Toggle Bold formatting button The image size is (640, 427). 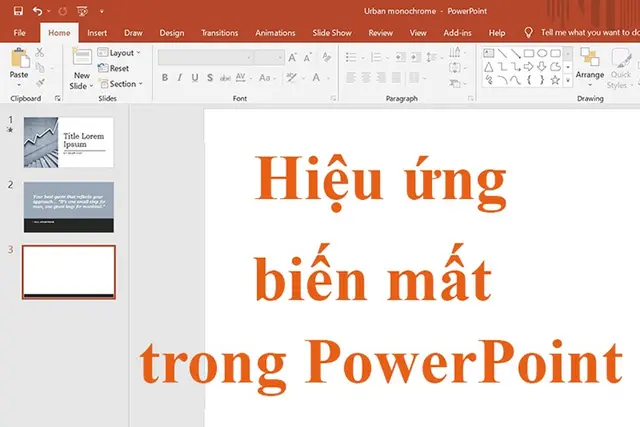click(x=164, y=78)
